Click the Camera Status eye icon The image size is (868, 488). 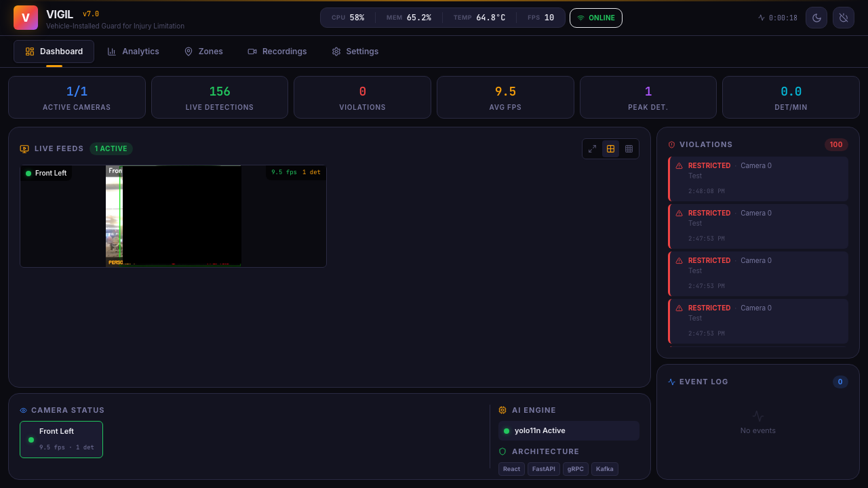pyautogui.click(x=24, y=410)
